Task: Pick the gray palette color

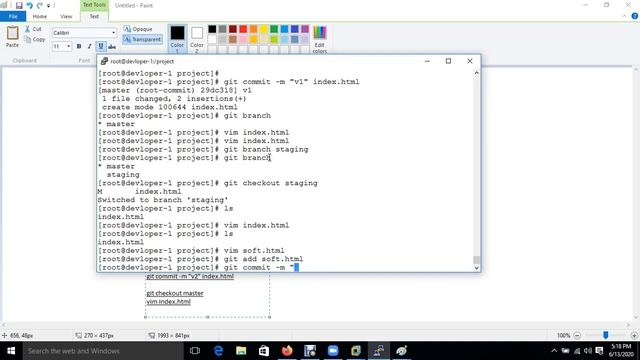Action: point(222,29)
